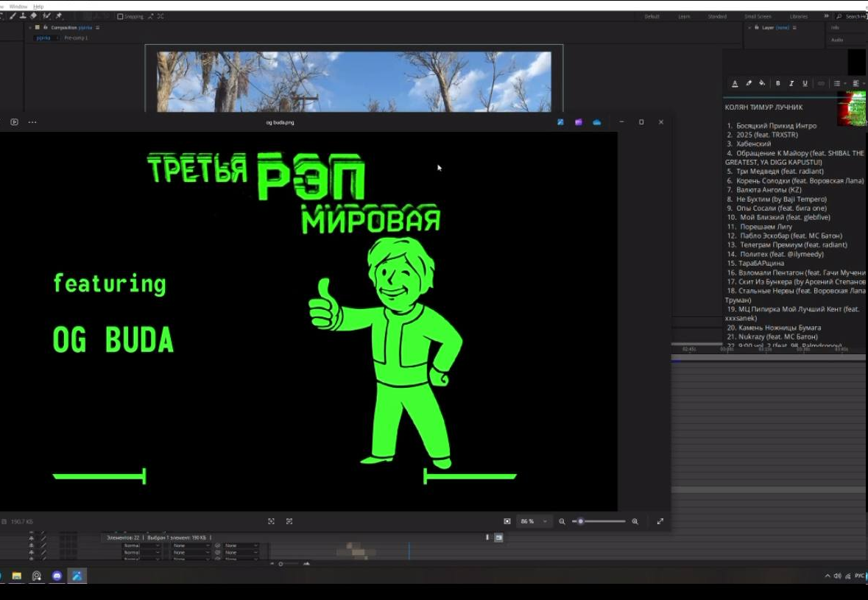Click the album cover thumbnail in notes

click(852, 108)
